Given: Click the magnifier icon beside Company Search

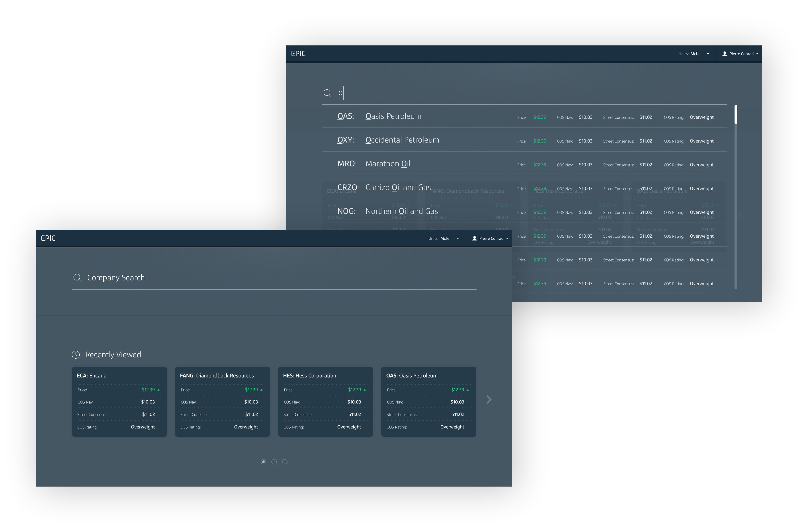Looking at the screenshot, I should 77,278.
